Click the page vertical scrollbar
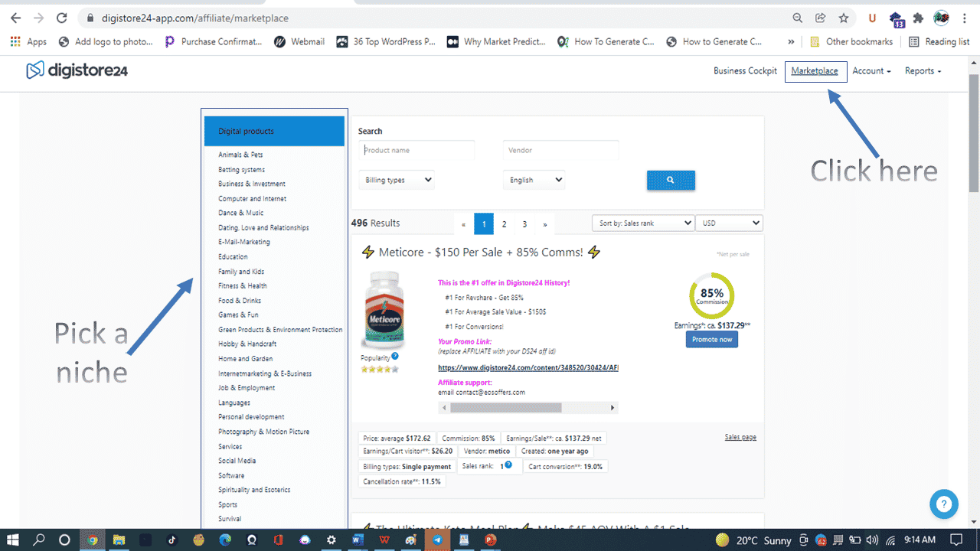Viewport: 980px width, 551px height. 974,134
